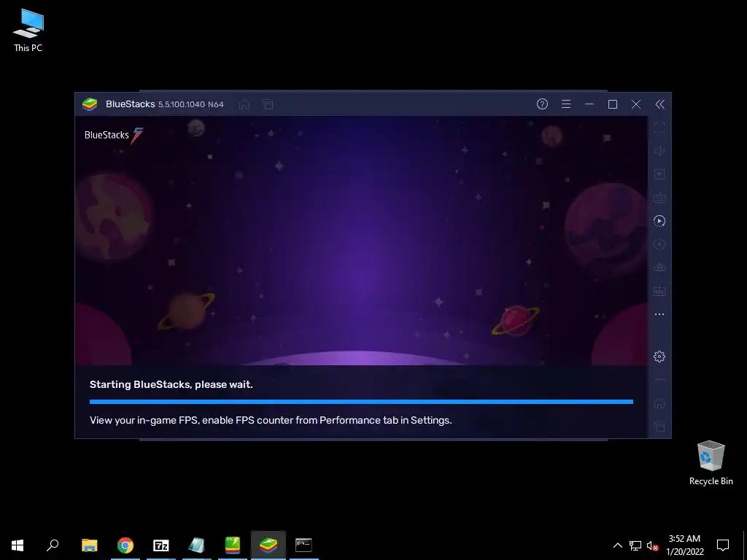Open File Explorer from the taskbar
Viewport: 747px width, 560px height.
[89, 545]
